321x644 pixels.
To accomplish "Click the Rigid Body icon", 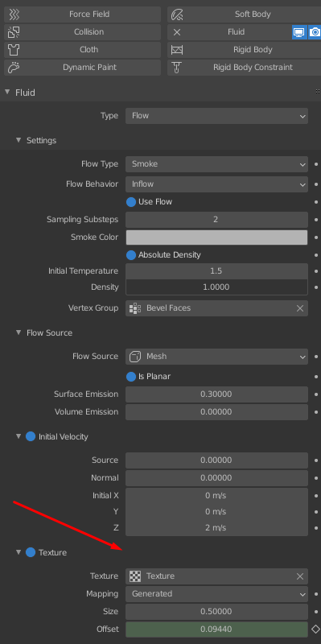I will click(177, 50).
